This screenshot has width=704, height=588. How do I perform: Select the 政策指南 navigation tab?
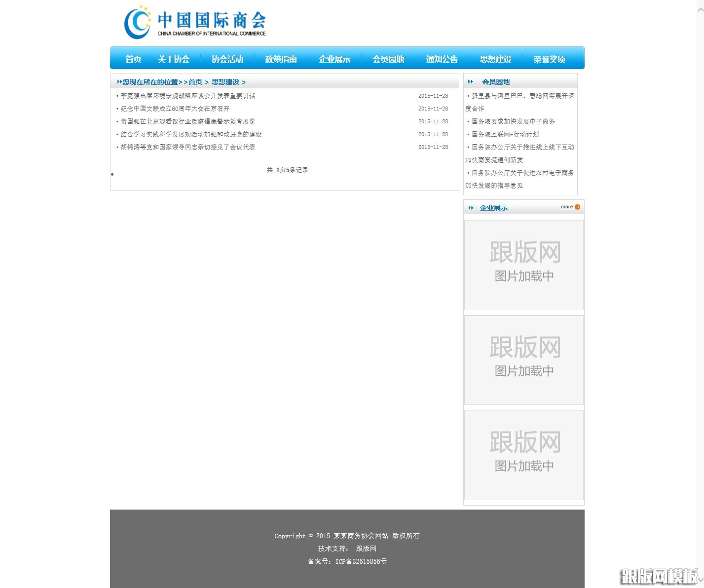[x=281, y=59]
